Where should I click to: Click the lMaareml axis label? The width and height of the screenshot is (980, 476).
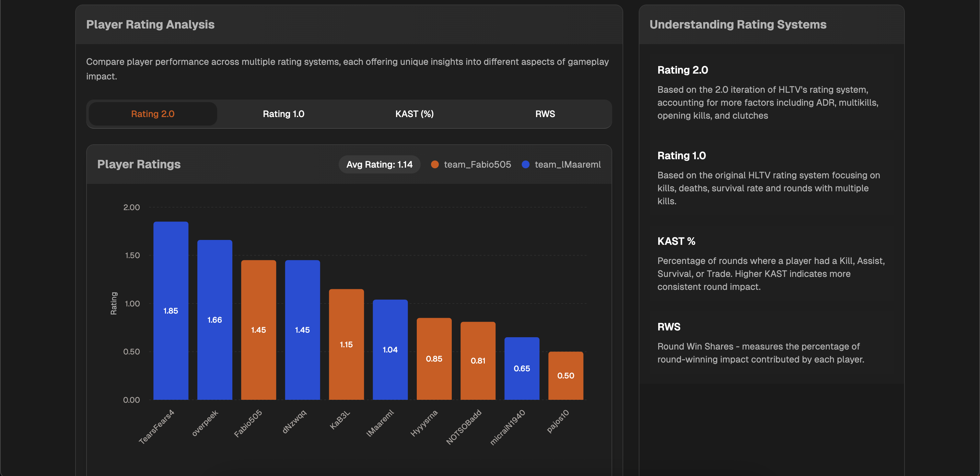point(380,423)
